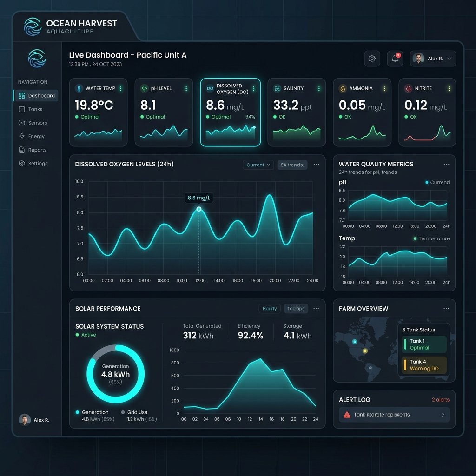Click the 12:00 data point marker on DO chart

(199, 209)
